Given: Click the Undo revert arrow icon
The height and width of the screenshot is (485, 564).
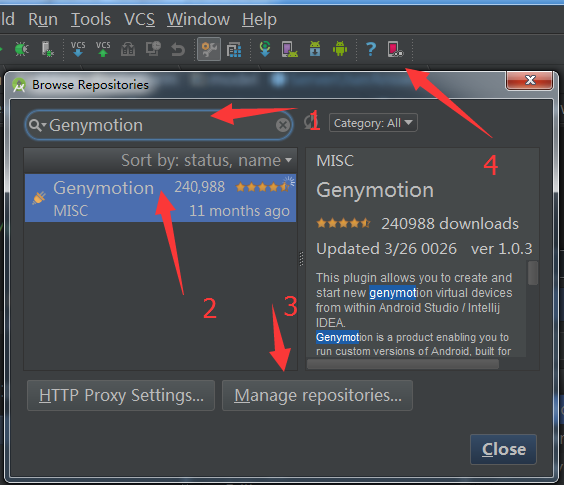Looking at the screenshot, I should click(x=178, y=49).
